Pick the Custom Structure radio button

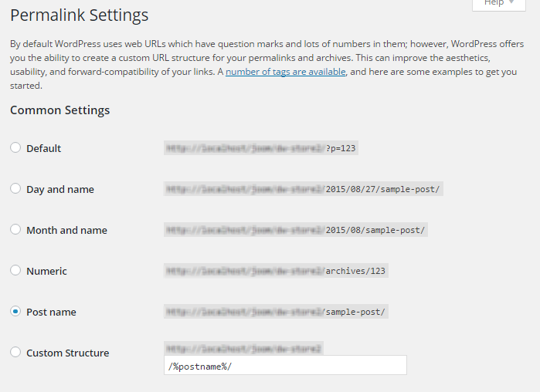[15, 353]
